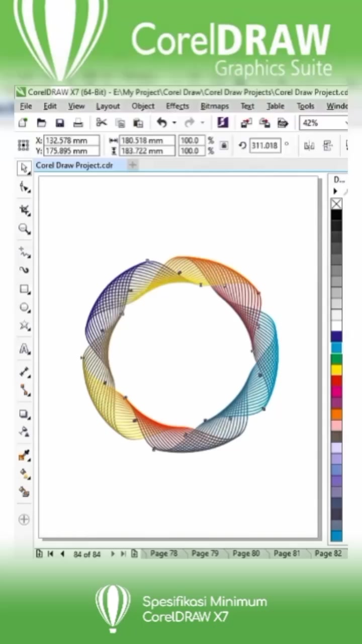This screenshot has height=644, width=362.
Task: Click the Open folder icon
Action: pyautogui.click(x=41, y=123)
